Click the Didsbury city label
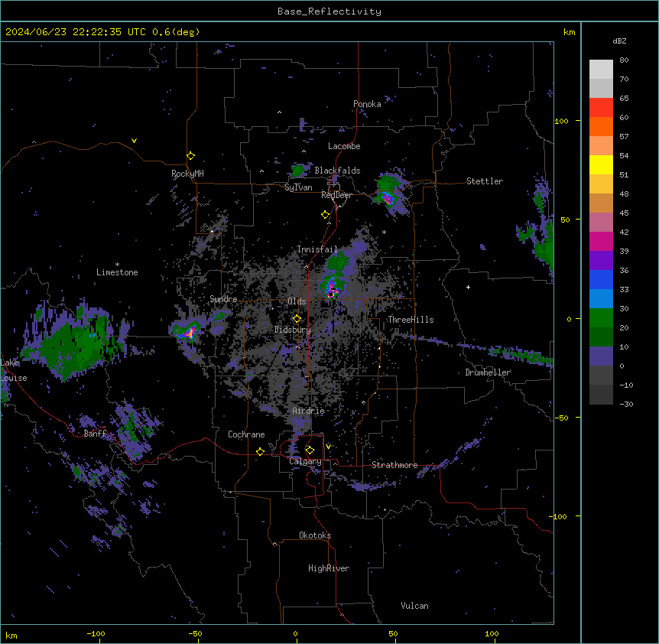The width and height of the screenshot is (659, 644). [293, 330]
